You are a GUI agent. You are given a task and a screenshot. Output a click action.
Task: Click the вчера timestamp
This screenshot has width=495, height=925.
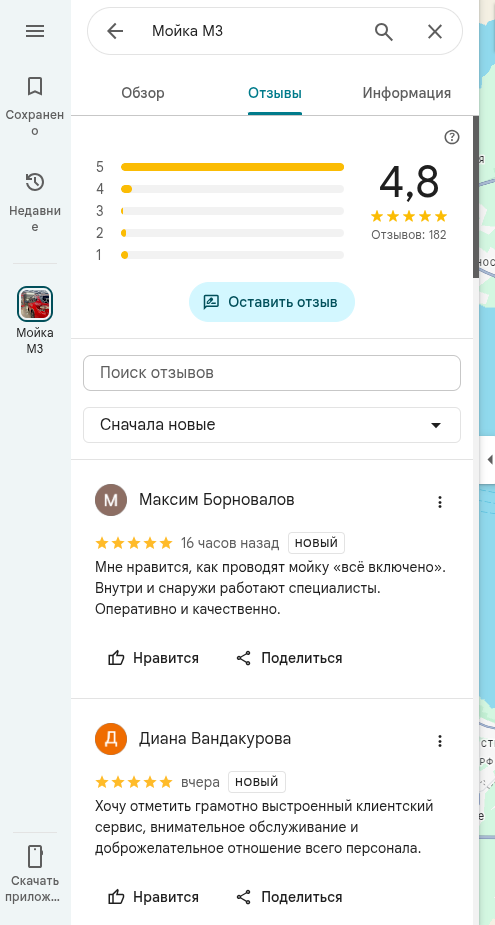point(200,782)
